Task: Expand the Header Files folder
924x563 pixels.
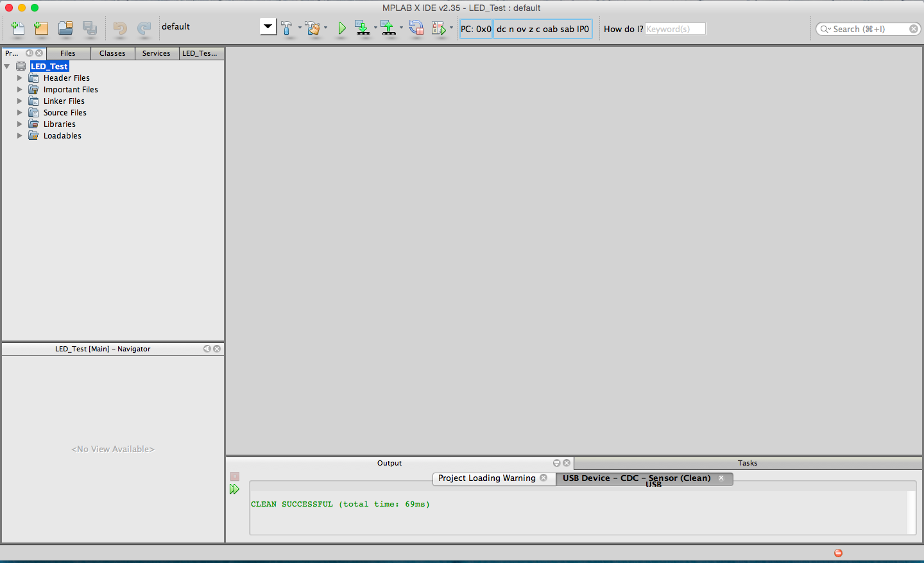Action: pos(19,78)
